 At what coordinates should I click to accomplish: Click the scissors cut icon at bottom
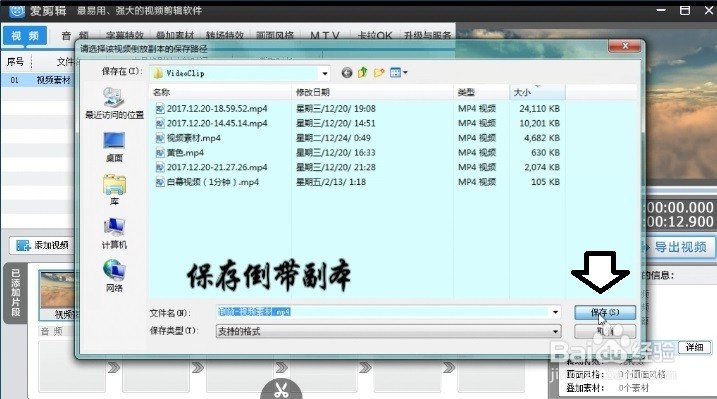[281, 389]
